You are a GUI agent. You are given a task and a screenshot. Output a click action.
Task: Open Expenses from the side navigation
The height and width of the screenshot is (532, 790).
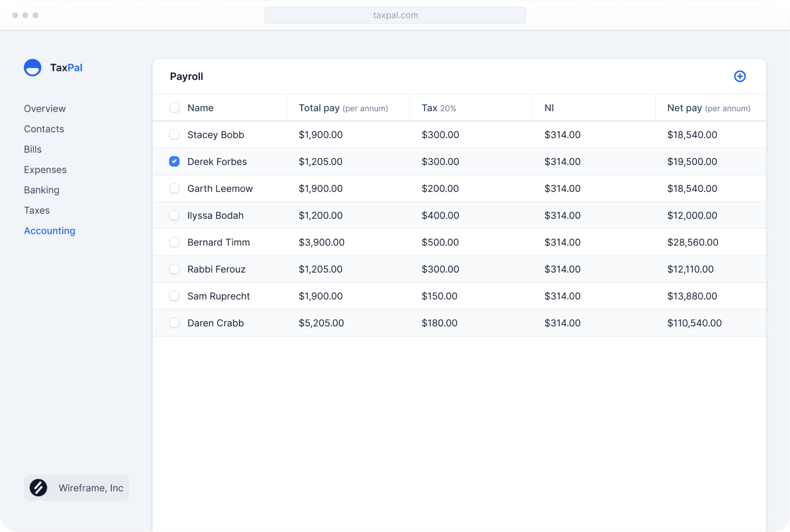pos(45,170)
